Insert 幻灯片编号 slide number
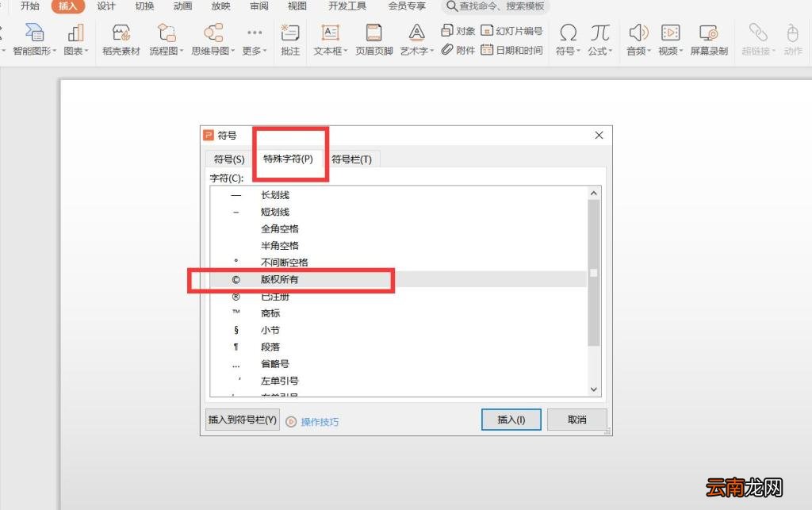The height and width of the screenshot is (510, 812). pos(511,31)
